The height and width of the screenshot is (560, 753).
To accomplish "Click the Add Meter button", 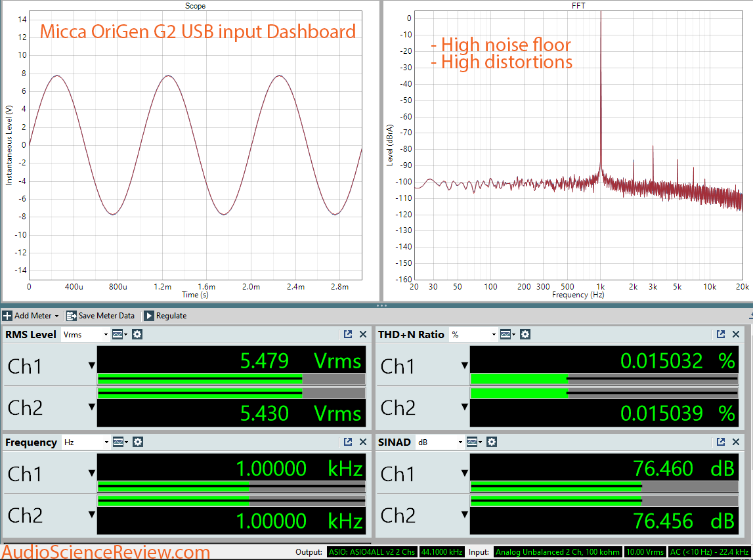I will (31, 316).
